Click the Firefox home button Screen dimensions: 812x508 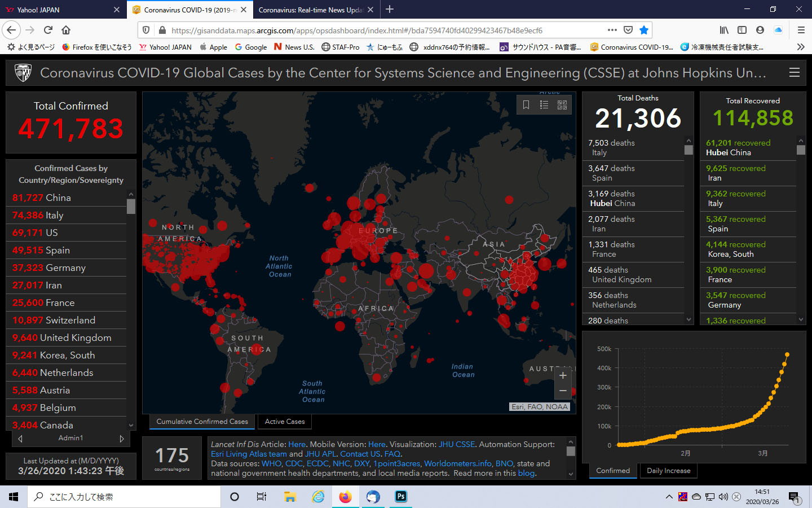[66, 30]
